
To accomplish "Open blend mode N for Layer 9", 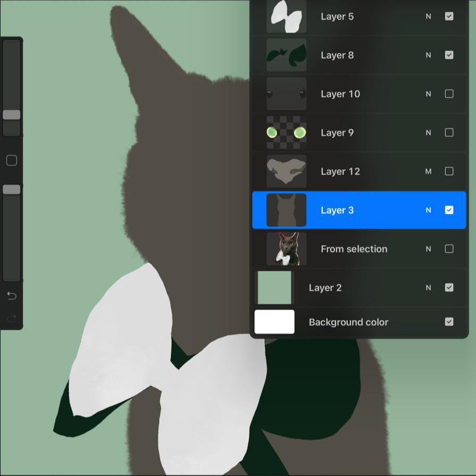I will pos(428,132).
